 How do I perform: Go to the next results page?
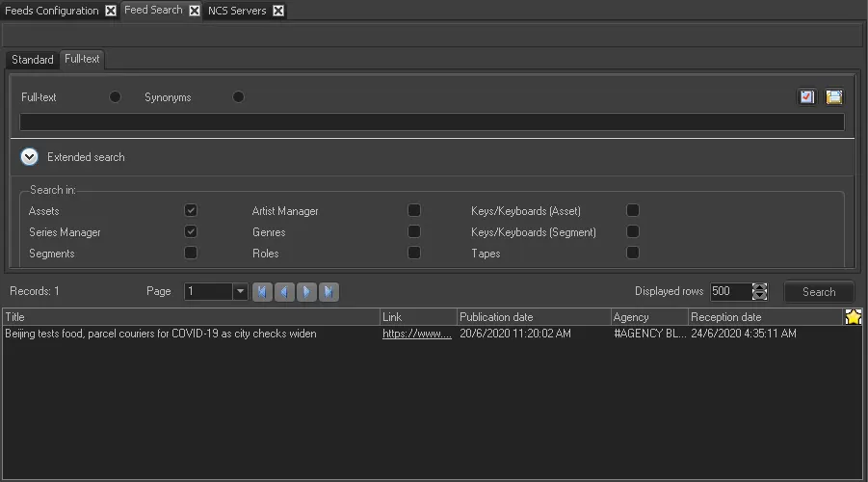coord(306,292)
